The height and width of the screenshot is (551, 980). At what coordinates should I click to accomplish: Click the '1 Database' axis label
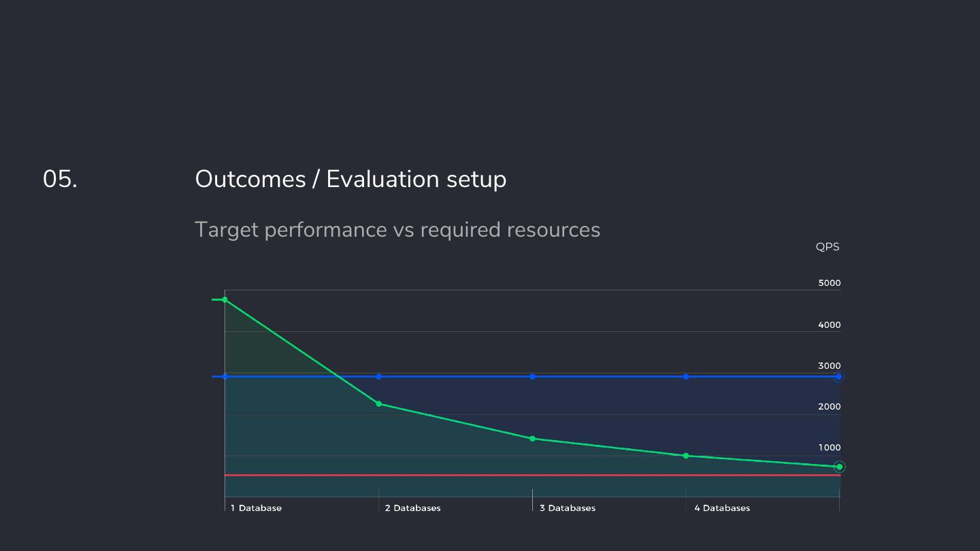click(256, 508)
